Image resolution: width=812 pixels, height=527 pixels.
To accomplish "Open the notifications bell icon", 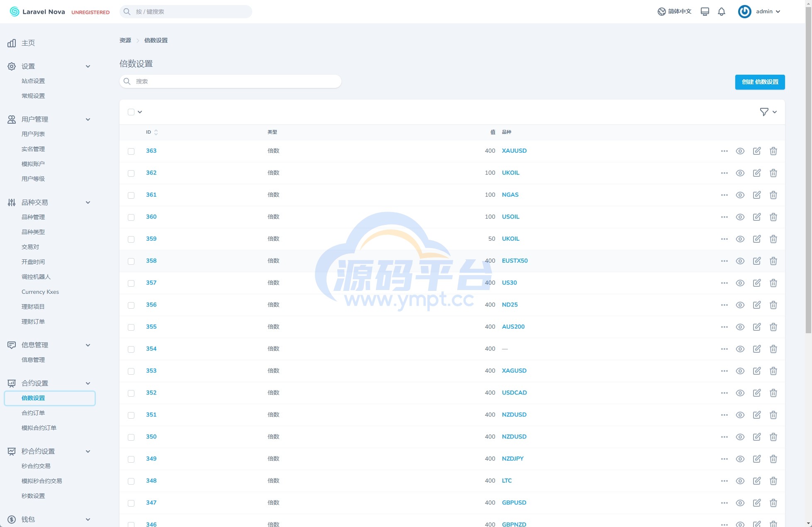I will (x=722, y=12).
